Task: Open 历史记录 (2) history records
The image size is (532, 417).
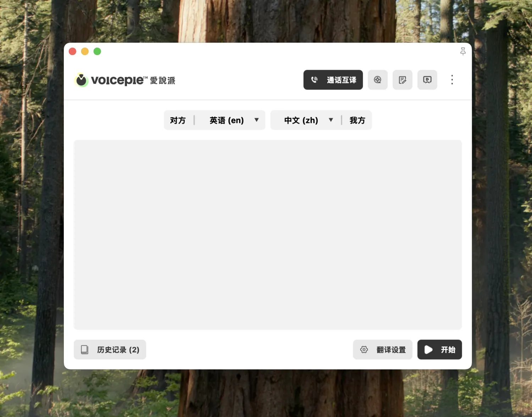Action: tap(118, 350)
